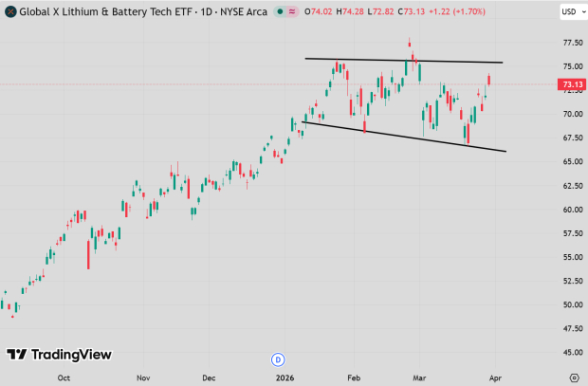Click the TradingView logo
Screen dimensions: 588x386
[59, 355]
